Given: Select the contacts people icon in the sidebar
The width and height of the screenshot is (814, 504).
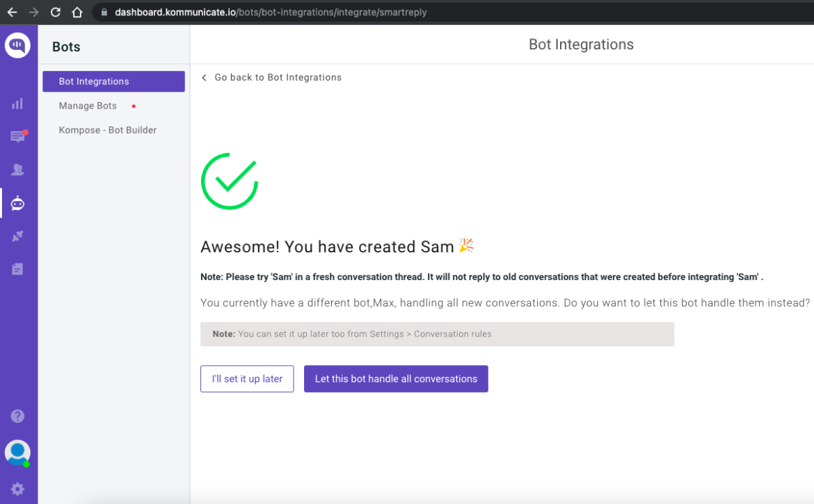Looking at the screenshot, I should click(x=17, y=170).
